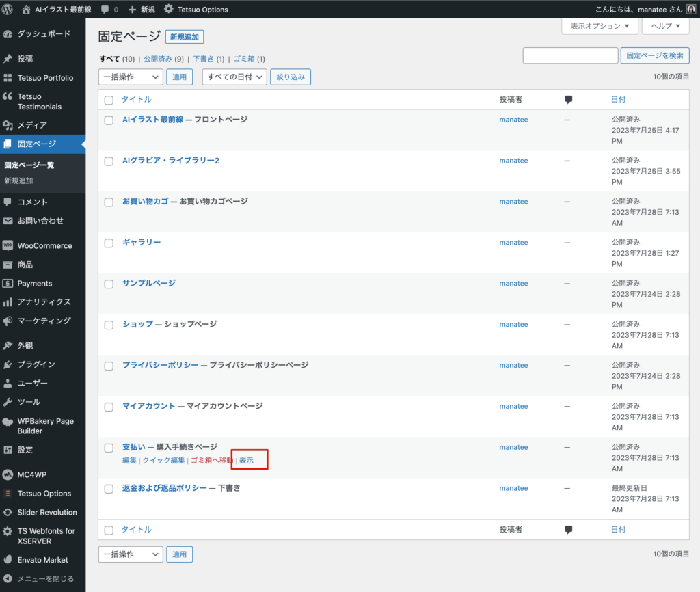This screenshot has height=592, width=700.
Task: Click the WordPress logo icon in admin bar
Action: [9, 10]
